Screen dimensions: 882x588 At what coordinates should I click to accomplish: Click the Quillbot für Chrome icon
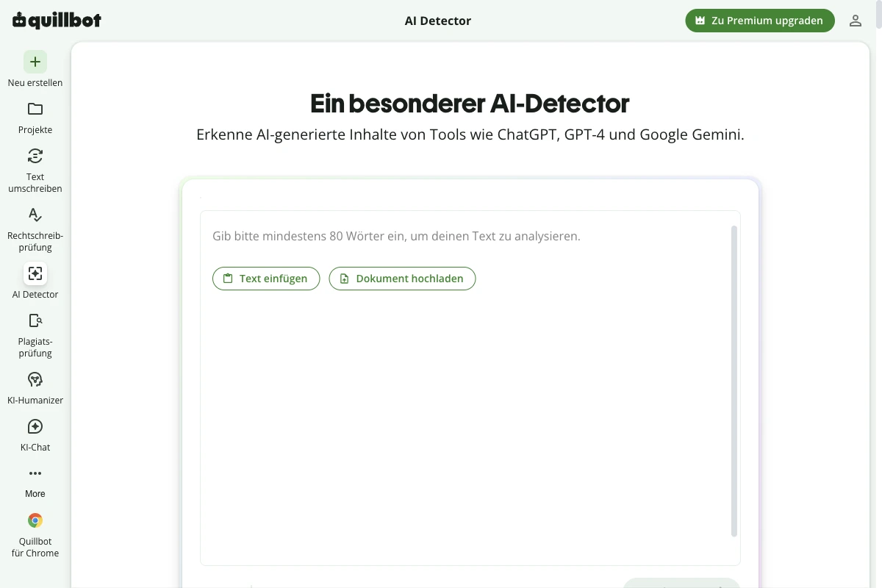click(35, 520)
